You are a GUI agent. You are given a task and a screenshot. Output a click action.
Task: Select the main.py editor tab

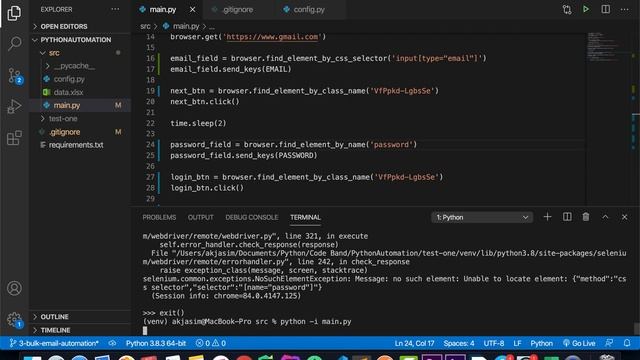click(x=162, y=9)
